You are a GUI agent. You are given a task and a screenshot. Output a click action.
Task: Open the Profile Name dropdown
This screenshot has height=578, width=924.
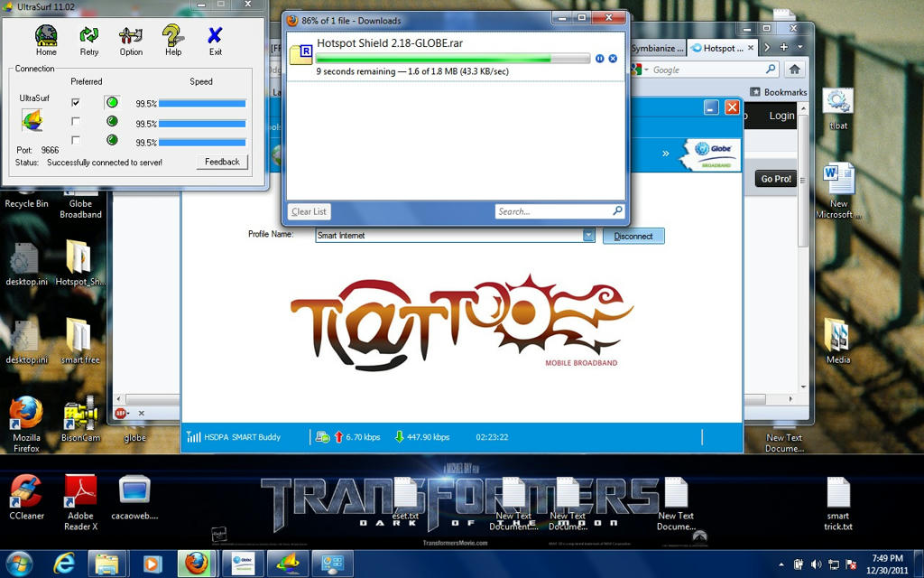point(588,236)
